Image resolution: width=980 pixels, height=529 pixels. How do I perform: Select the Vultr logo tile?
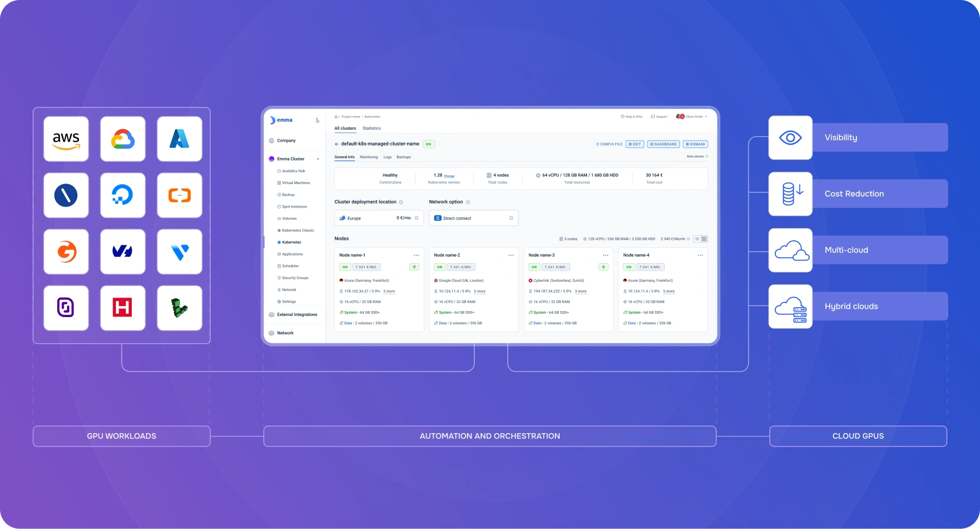pos(180,252)
